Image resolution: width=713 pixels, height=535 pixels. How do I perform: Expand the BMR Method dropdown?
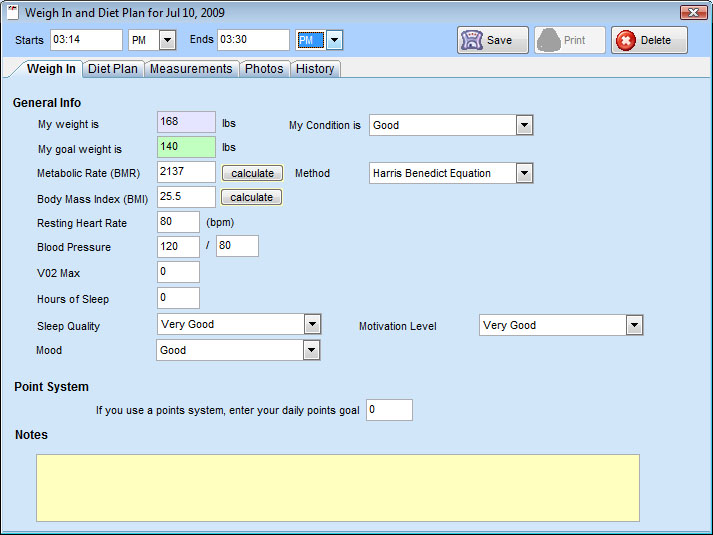[524, 173]
